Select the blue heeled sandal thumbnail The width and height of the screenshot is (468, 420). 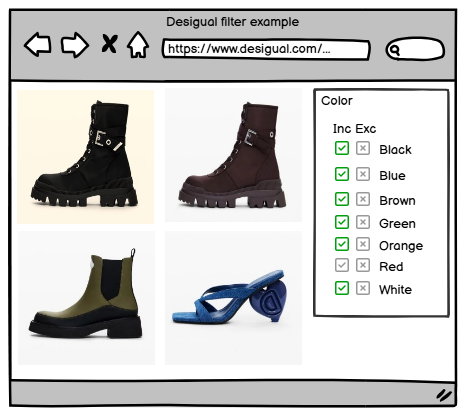(x=233, y=298)
